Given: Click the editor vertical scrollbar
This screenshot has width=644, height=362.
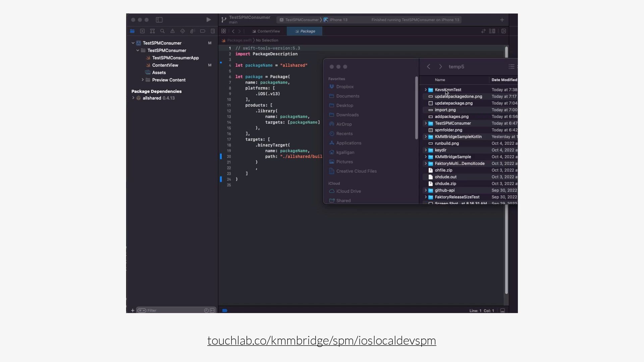Looking at the screenshot, I should click(x=506, y=249).
